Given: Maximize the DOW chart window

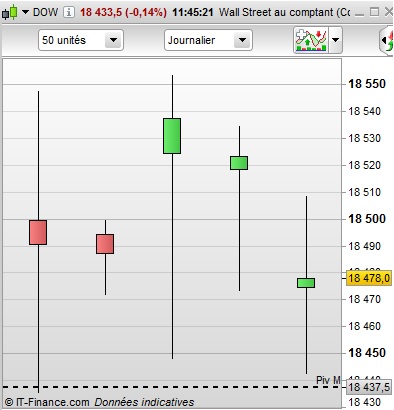Looking at the screenshot, I should (x=374, y=12).
